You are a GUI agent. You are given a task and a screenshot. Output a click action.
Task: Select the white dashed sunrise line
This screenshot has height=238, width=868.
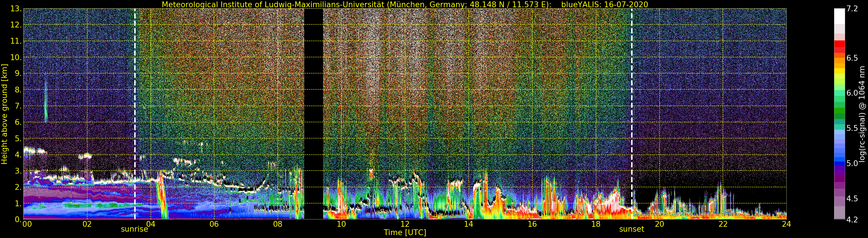(x=135, y=101)
